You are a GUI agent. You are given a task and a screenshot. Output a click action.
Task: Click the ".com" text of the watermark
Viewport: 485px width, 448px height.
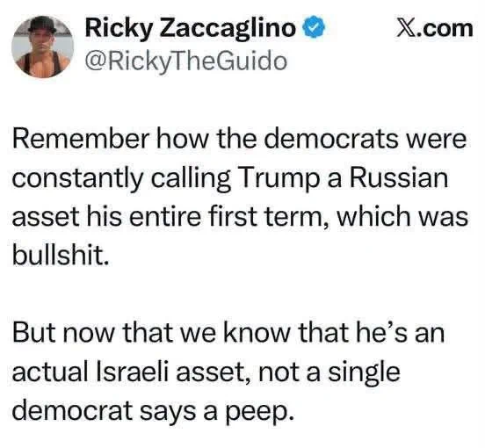[444, 29]
